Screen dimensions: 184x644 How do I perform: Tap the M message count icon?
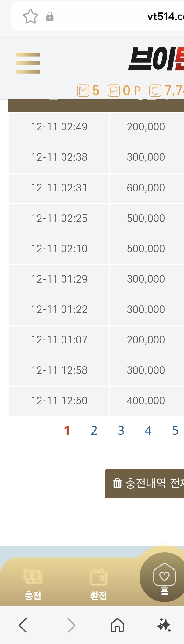point(83,91)
